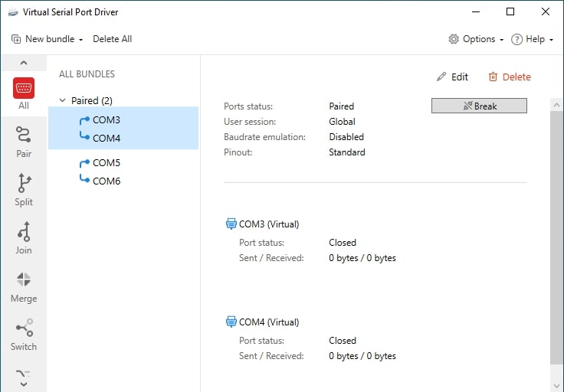Open the Options menu label
564x392 pixels.
coord(479,39)
